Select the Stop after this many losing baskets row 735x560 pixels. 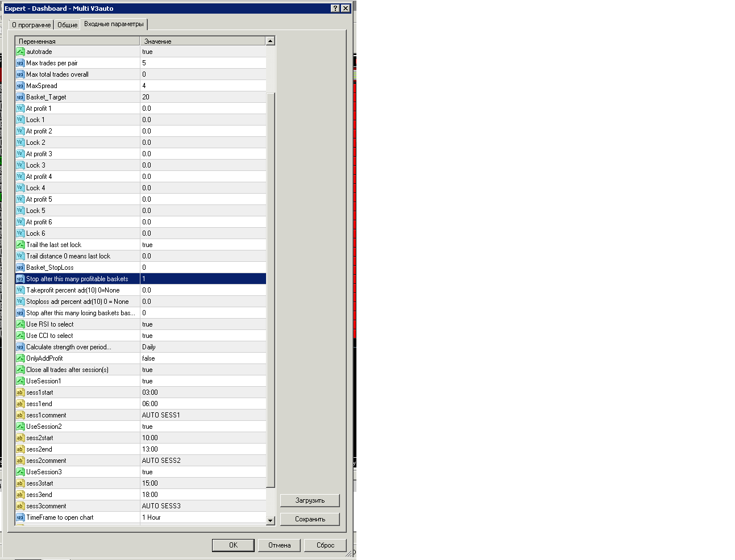pos(140,313)
